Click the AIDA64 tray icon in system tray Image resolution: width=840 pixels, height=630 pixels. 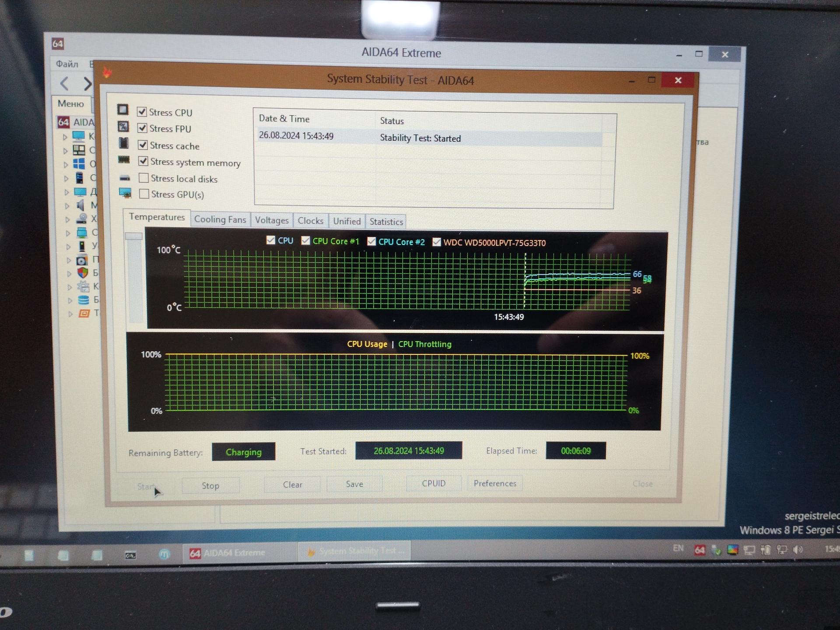pyautogui.click(x=700, y=550)
